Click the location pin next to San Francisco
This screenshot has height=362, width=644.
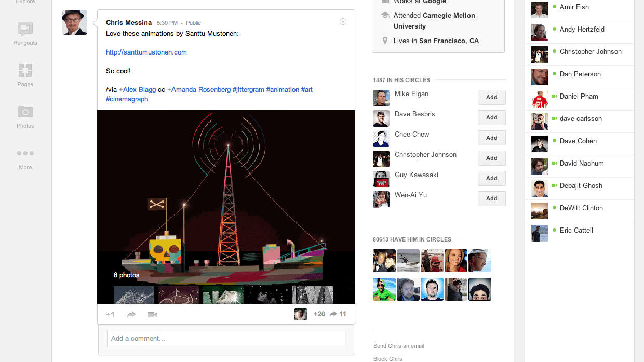(x=384, y=41)
